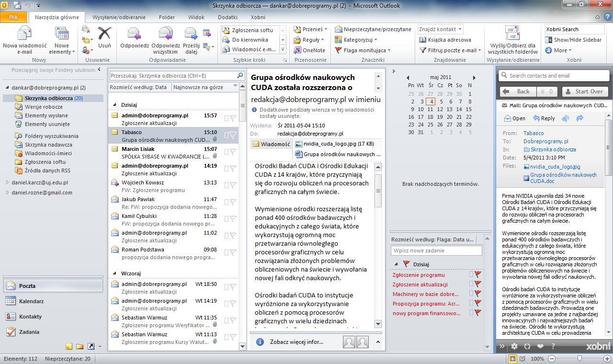
Task: Open the Flaga monitująca menu
Action: (363, 50)
